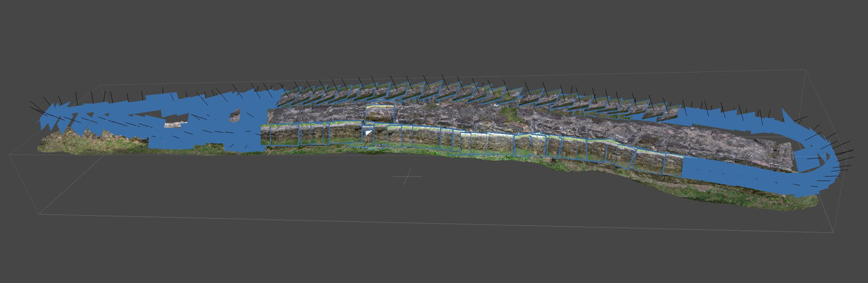868x283 pixels.
Task: Select the camera frame containing the white triangle
Action: point(367,134)
